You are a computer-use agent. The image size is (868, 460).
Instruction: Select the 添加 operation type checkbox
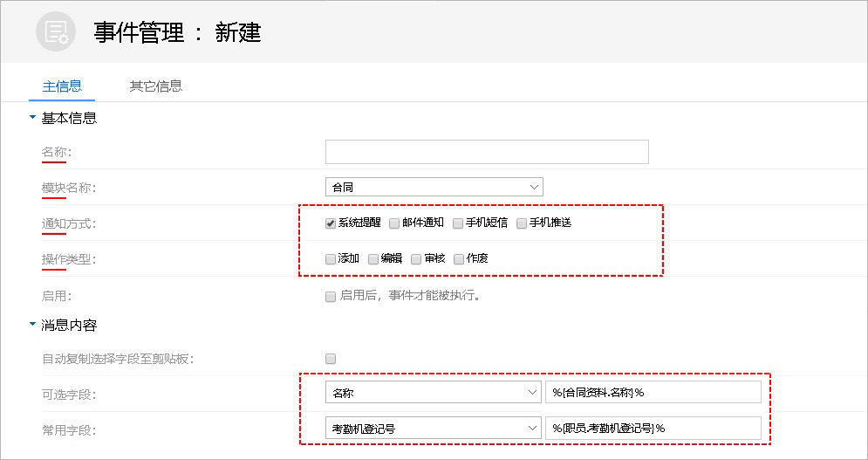point(331,259)
